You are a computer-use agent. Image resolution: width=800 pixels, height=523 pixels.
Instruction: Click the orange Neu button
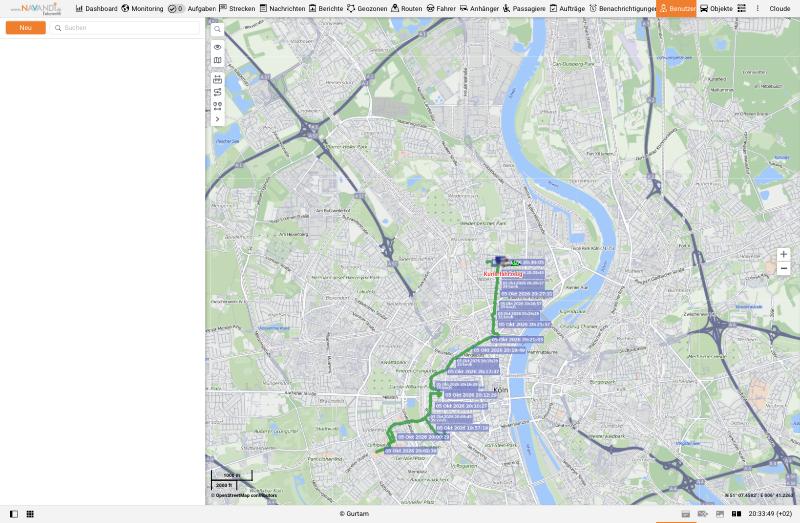[26, 28]
